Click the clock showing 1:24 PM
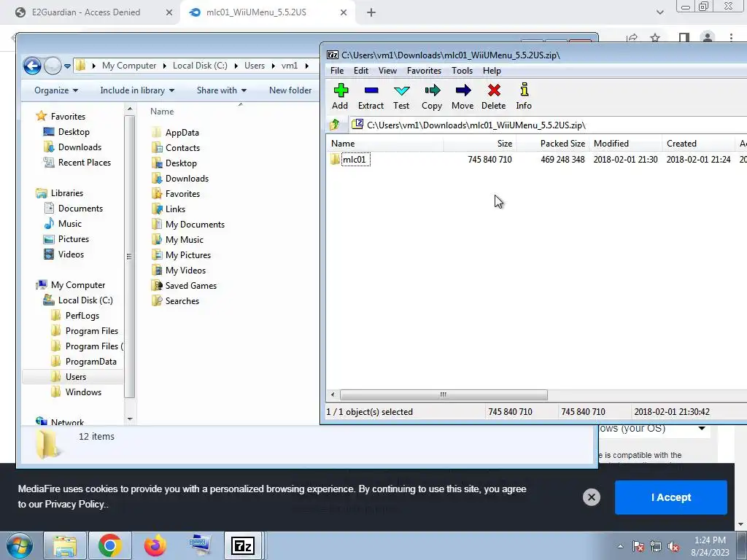The width and height of the screenshot is (747, 560). point(710,540)
